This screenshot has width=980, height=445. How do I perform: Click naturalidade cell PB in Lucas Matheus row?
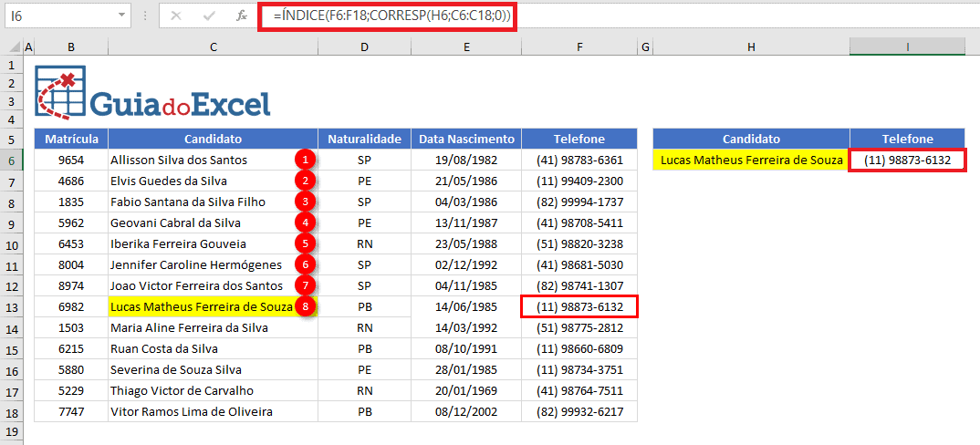click(x=364, y=307)
